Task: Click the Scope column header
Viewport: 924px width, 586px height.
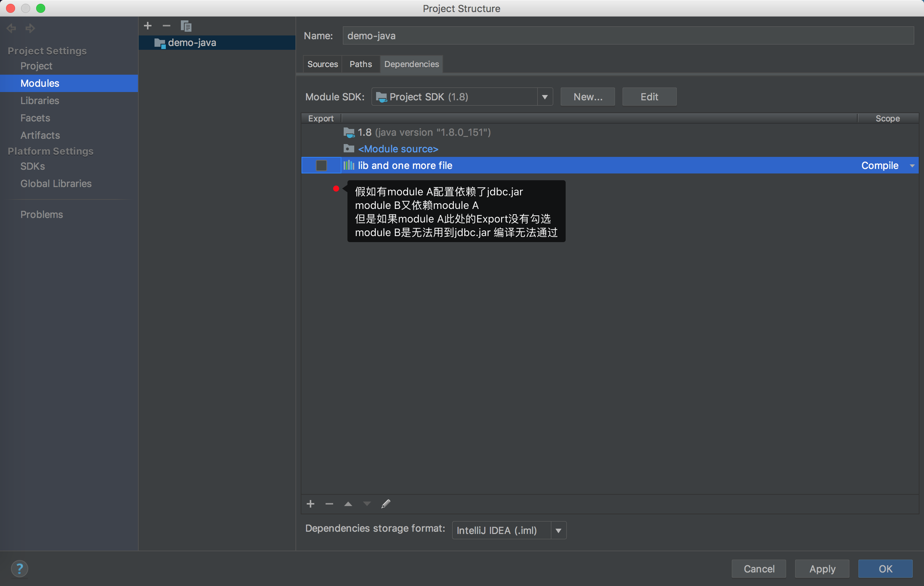Action: coord(887,118)
